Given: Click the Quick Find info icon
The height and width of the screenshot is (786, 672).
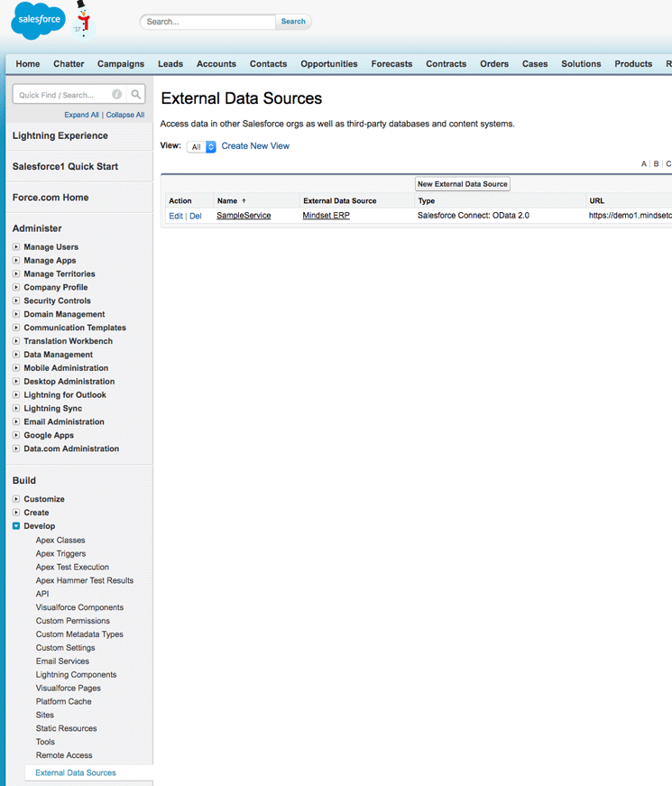Looking at the screenshot, I should [117, 95].
